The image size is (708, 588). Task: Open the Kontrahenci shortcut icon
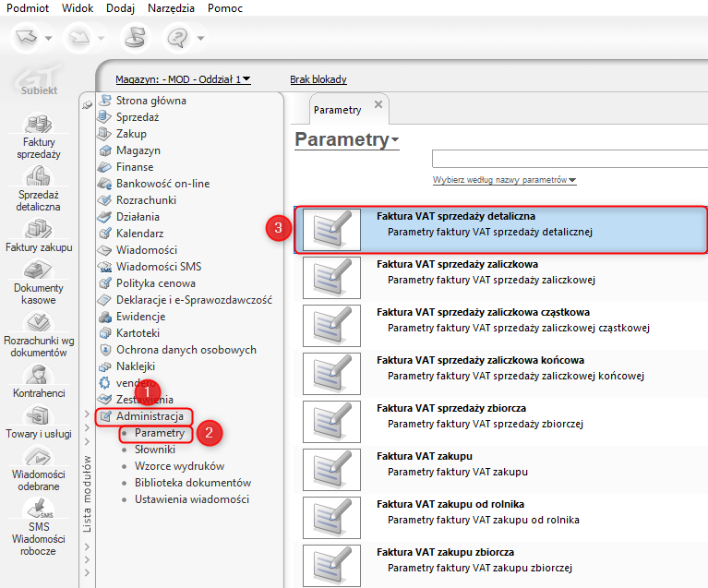39,375
